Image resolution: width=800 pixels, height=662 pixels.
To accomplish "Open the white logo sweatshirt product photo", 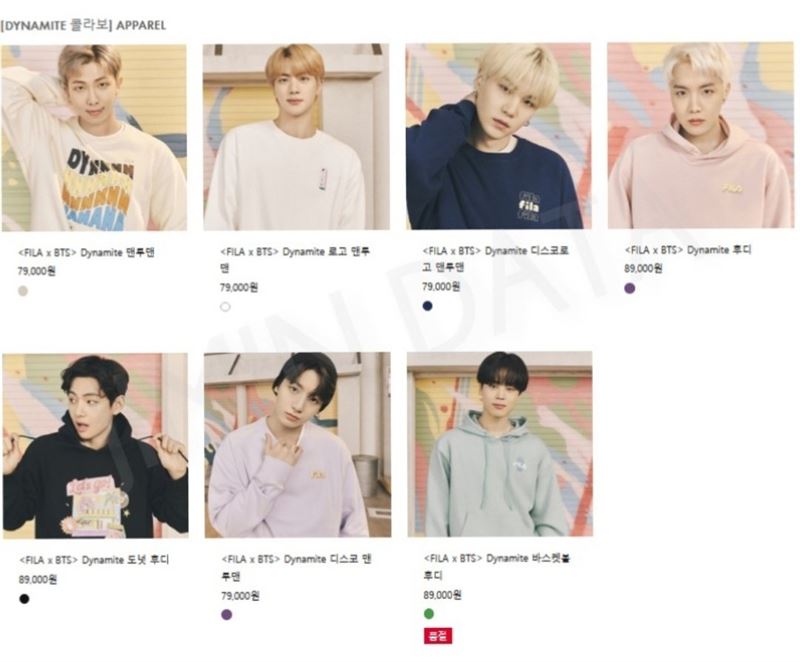I will coord(296,137).
